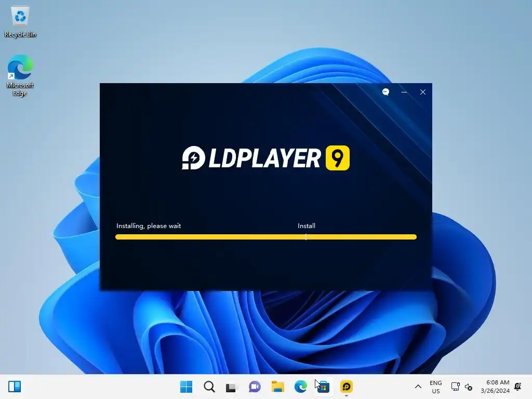Select the LDPlayer installer taskbar icon
This screenshot has width=532, height=399.
tap(347, 387)
